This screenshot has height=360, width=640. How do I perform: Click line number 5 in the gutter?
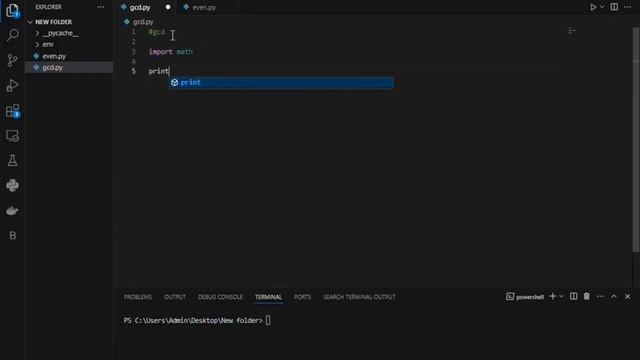click(133, 71)
